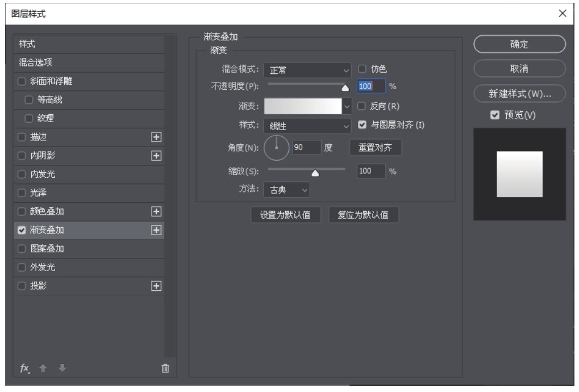This screenshot has width=579, height=392.
Task: Enable 描边 checkbox
Action: (x=22, y=137)
